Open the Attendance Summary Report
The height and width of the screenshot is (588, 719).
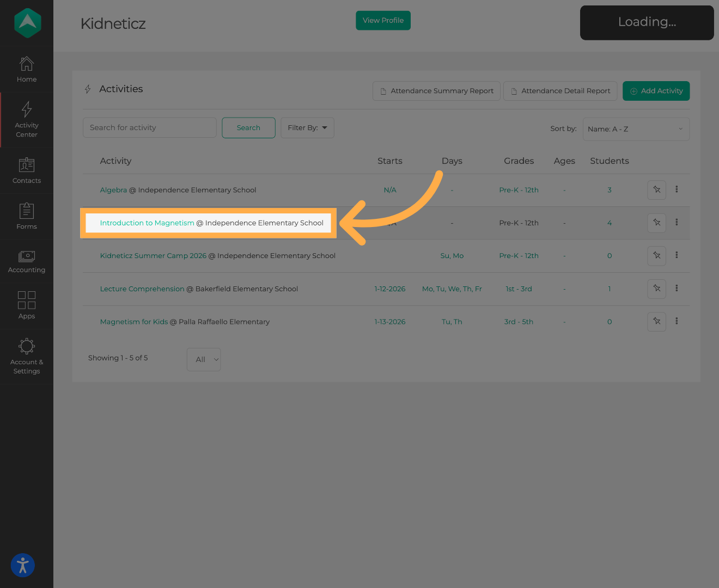(436, 91)
